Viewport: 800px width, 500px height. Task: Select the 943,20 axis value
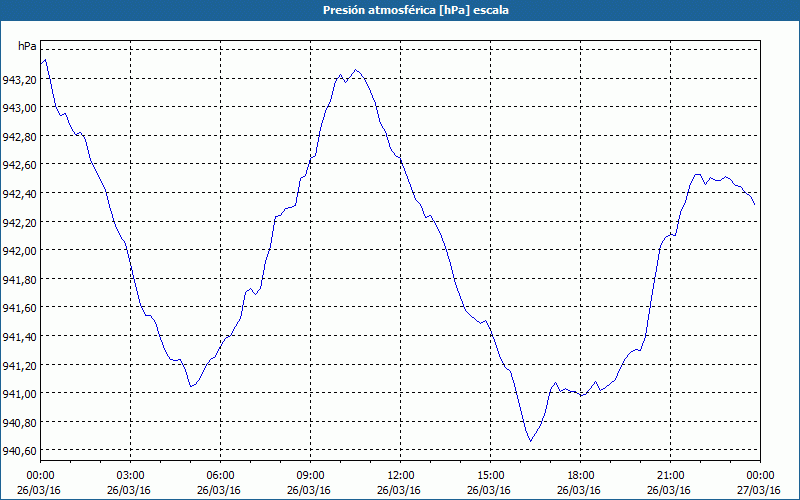(x=19, y=80)
